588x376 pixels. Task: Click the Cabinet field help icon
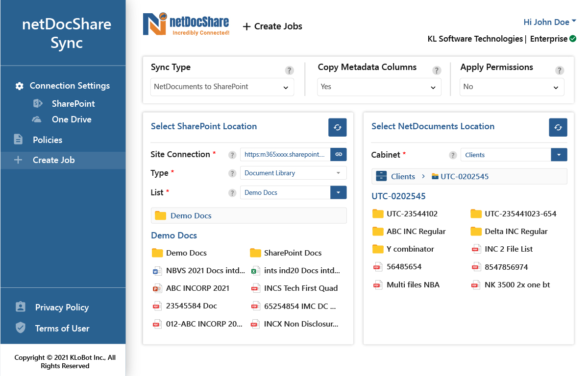click(453, 155)
